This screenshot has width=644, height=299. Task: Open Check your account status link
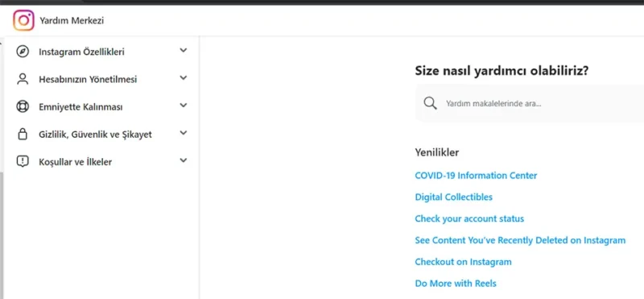[469, 218]
